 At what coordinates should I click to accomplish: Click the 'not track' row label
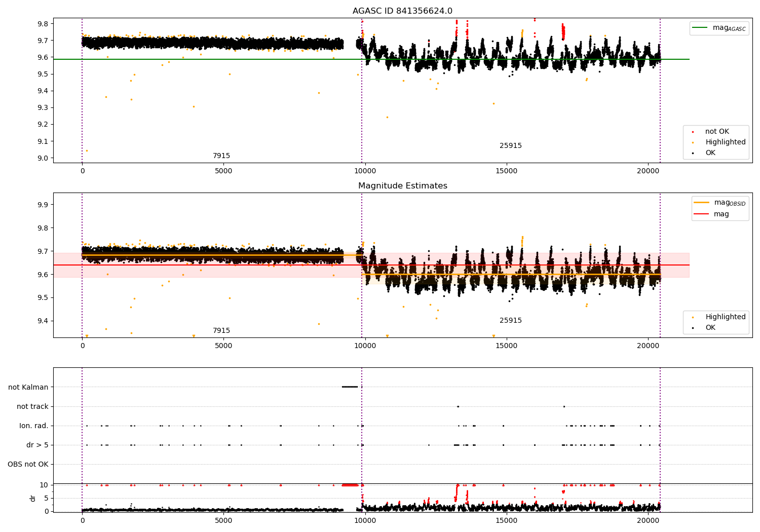(x=32, y=407)
